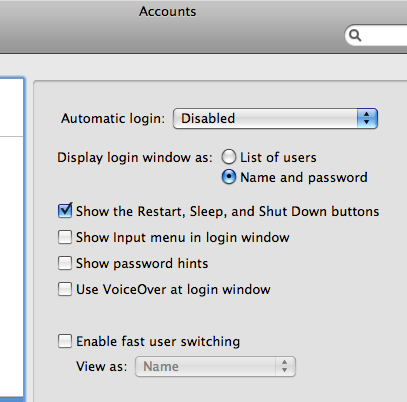407x402 pixels.
Task: Click the upper section of the accounts list
Action: pos(11,107)
